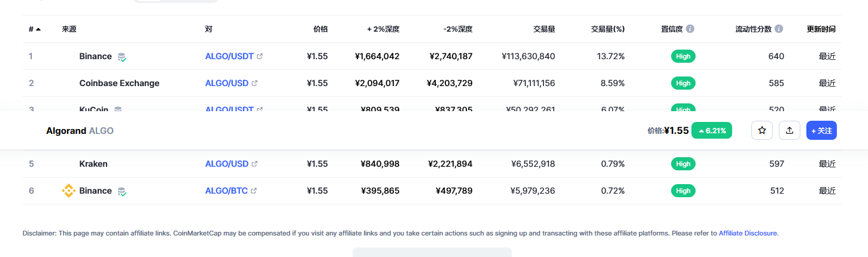Click the Binance logo in row 6
The width and height of the screenshot is (868, 257).
[69, 191]
